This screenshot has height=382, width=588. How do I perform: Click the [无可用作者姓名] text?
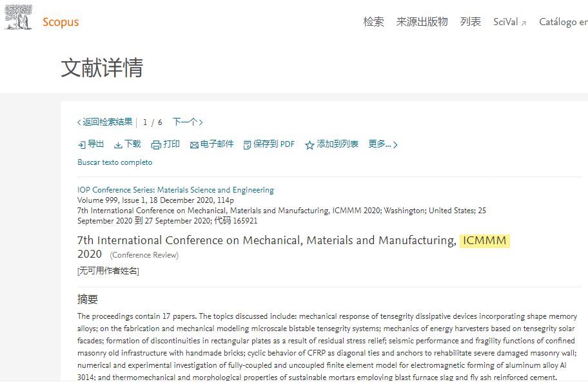(108, 271)
